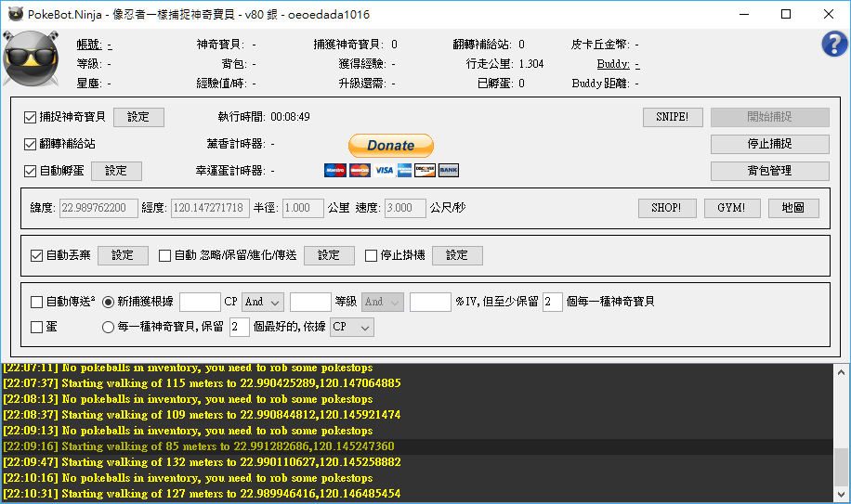Screen dimensions: 851x504
Task: Click 設定 button next to 捕捉神奇寶貝
Action: pyautogui.click(x=138, y=117)
